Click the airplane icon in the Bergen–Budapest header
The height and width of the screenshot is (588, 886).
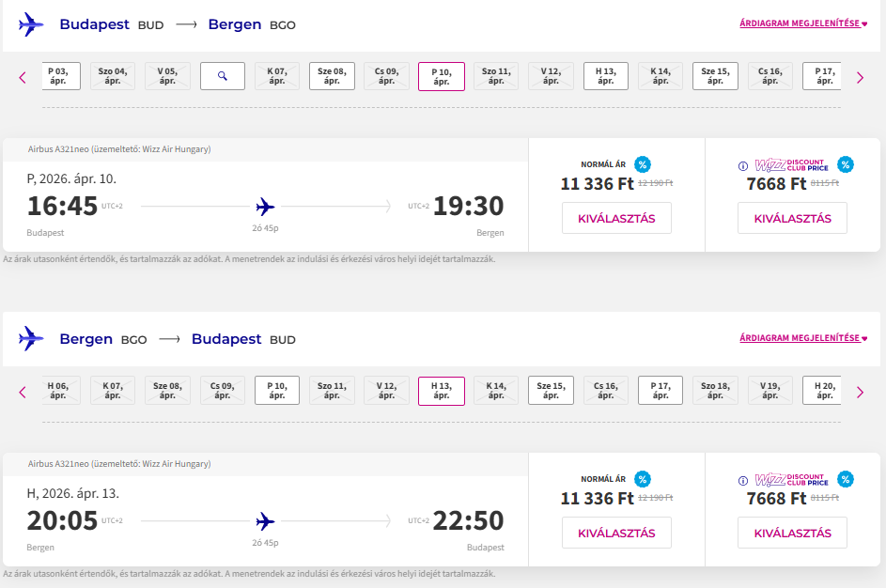(31, 338)
